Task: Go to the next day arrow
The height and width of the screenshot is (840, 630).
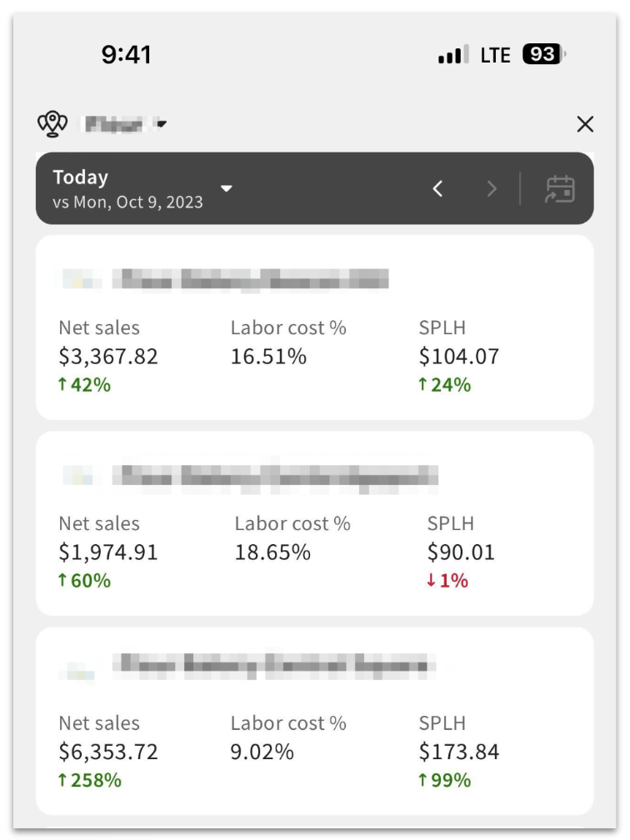Action: pyautogui.click(x=492, y=189)
